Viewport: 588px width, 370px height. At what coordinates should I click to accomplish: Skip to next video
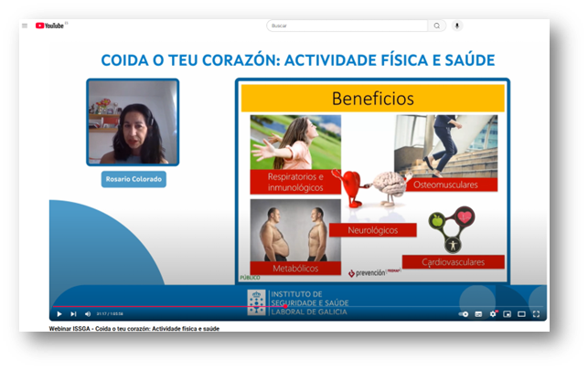(73, 314)
